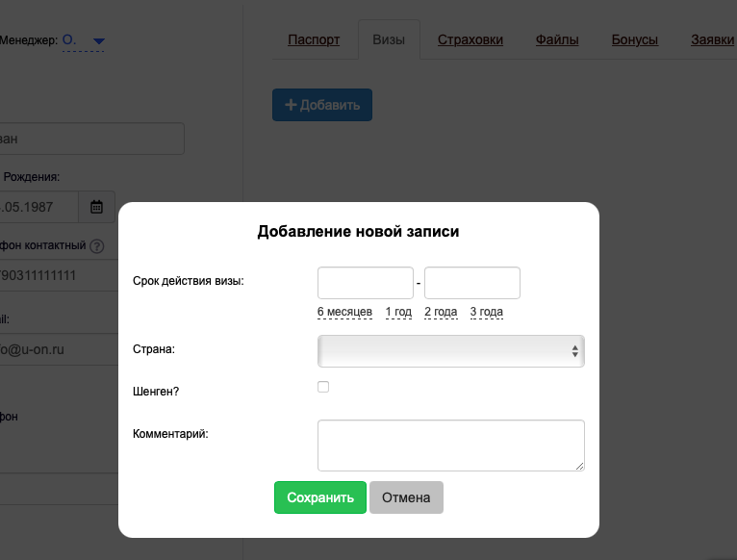This screenshot has width=737, height=560.
Task: Open the Бонусы tab
Action: [635, 40]
